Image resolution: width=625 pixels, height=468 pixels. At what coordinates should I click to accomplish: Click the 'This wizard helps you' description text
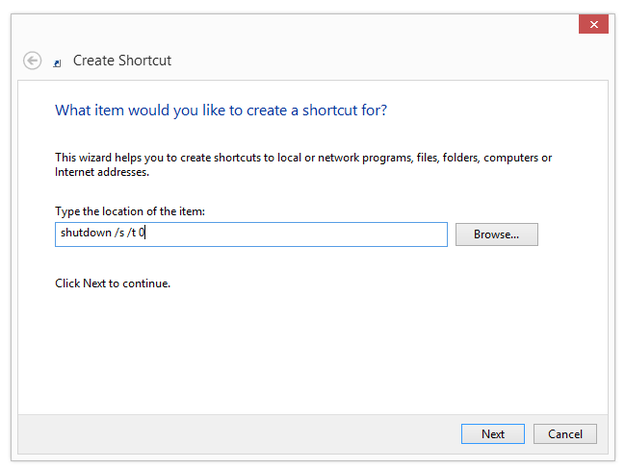point(303,158)
